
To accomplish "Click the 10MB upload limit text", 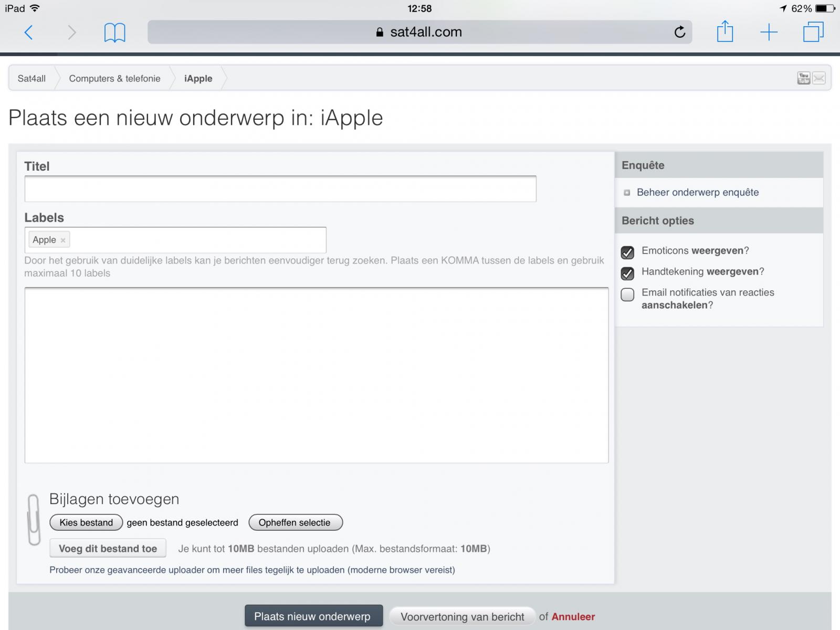I will click(x=334, y=549).
